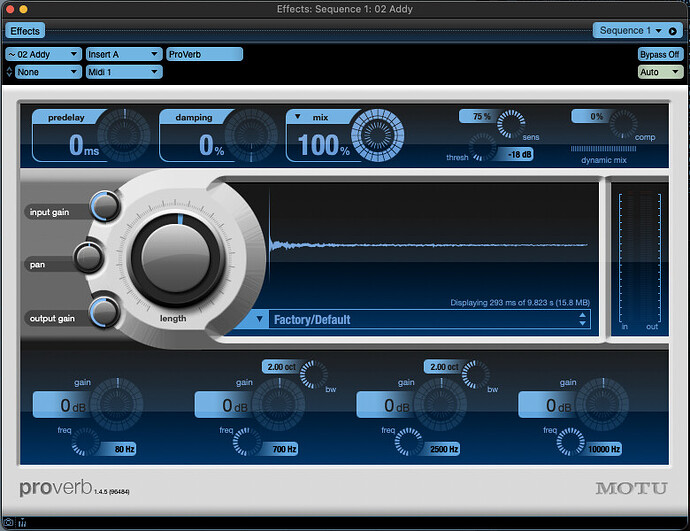Click the first 2.00 oct bandwidth value
The width and height of the screenshot is (690, 531).
282,367
